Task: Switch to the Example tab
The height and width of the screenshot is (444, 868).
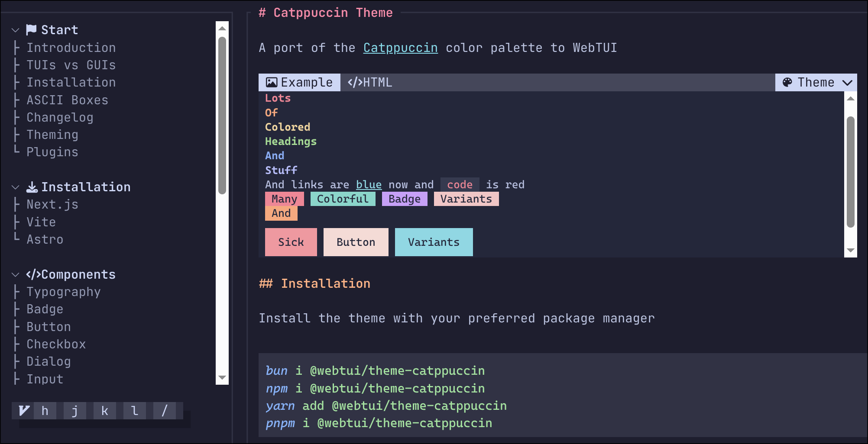Action: click(299, 82)
